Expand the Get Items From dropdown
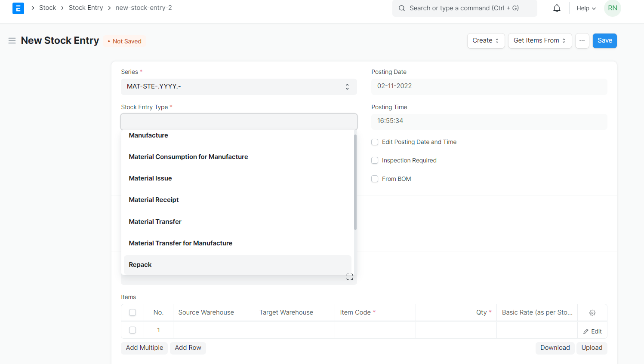This screenshot has height=364, width=644. [x=539, y=41]
